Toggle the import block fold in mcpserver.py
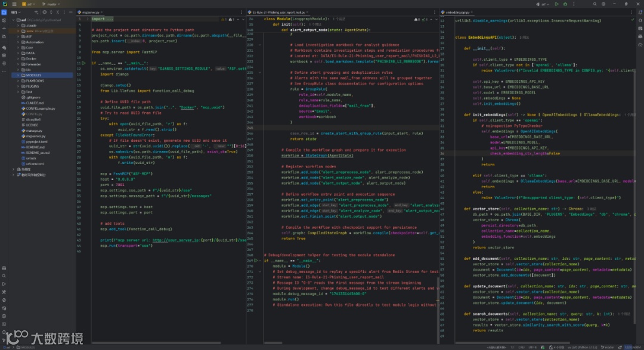The height and width of the screenshot is (350, 644). pos(87,19)
